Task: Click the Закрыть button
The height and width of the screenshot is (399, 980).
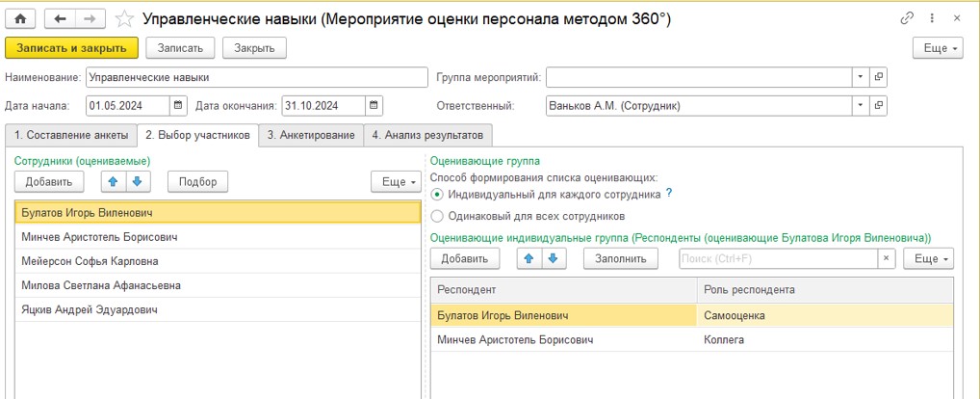Action: pos(254,48)
